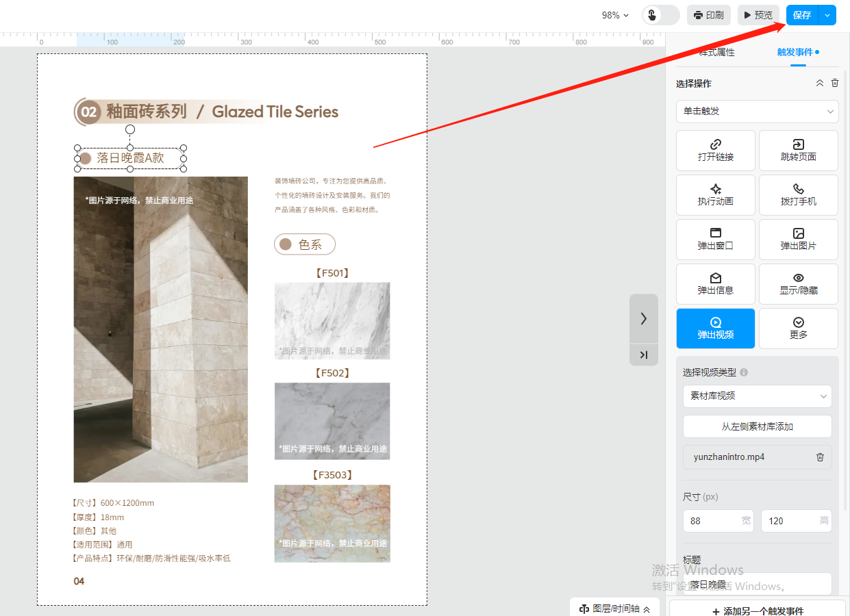This screenshot has height=616, width=850.
Task: Switch to the 样式属性 tab
Action: pyautogui.click(x=716, y=52)
